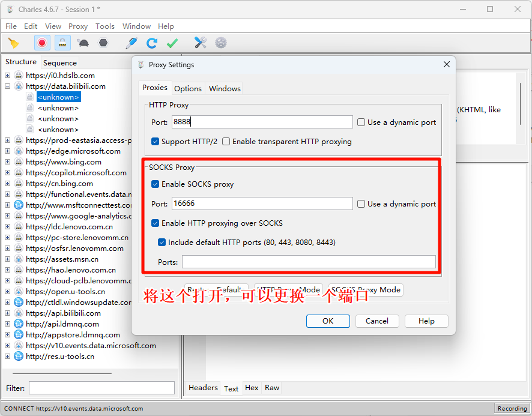Enable throttling with the turtle icon

[83, 43]
